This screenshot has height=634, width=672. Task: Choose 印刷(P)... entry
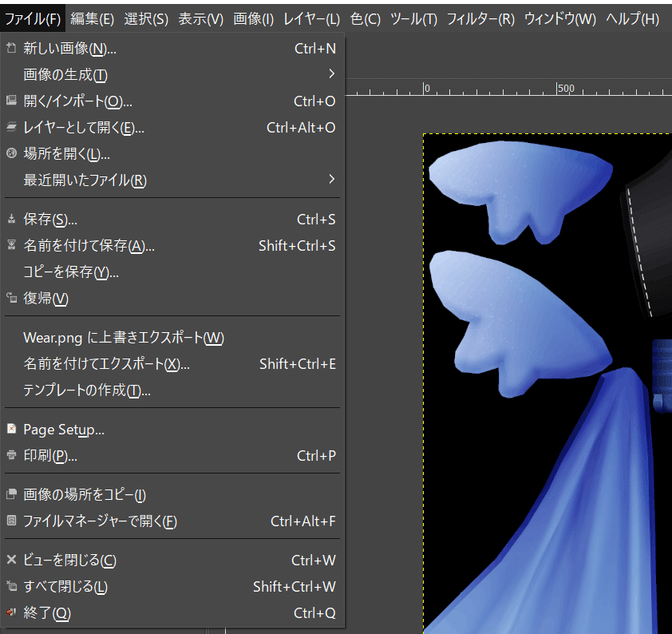coord(172,455)
